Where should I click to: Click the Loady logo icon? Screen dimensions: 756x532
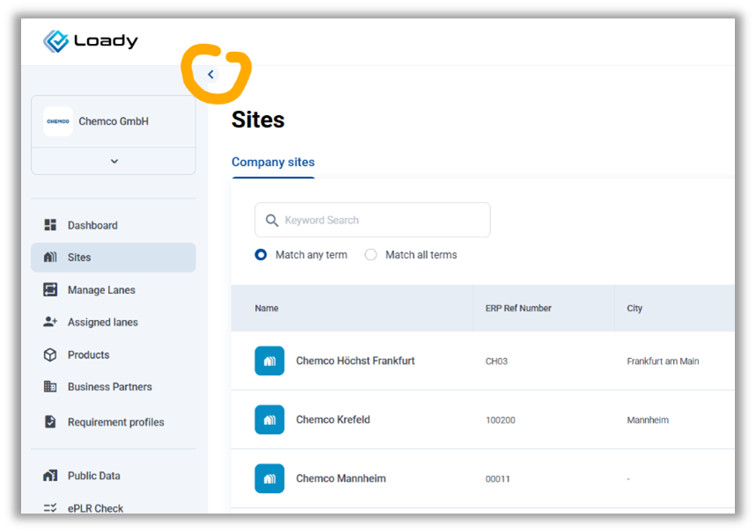click(56, 41)
